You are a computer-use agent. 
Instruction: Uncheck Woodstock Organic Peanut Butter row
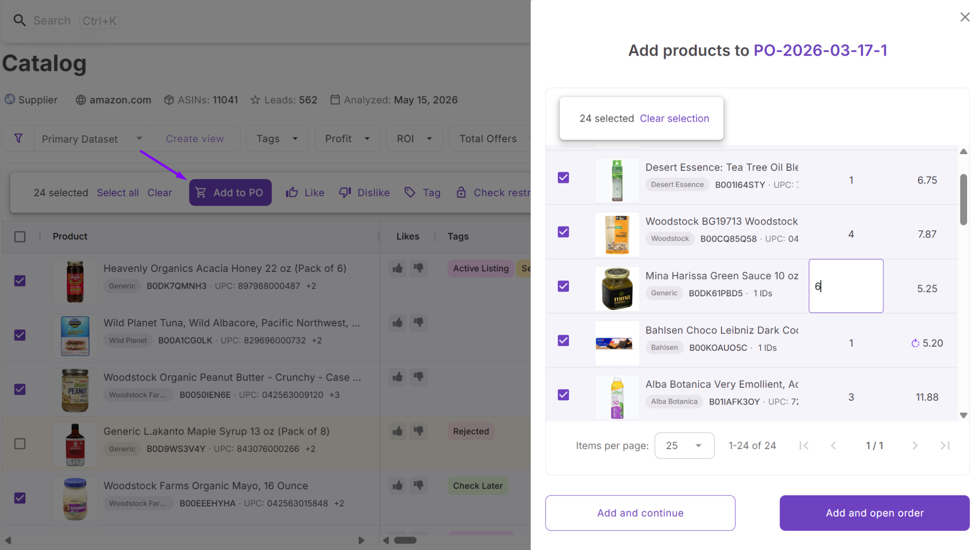click(20, 390)
